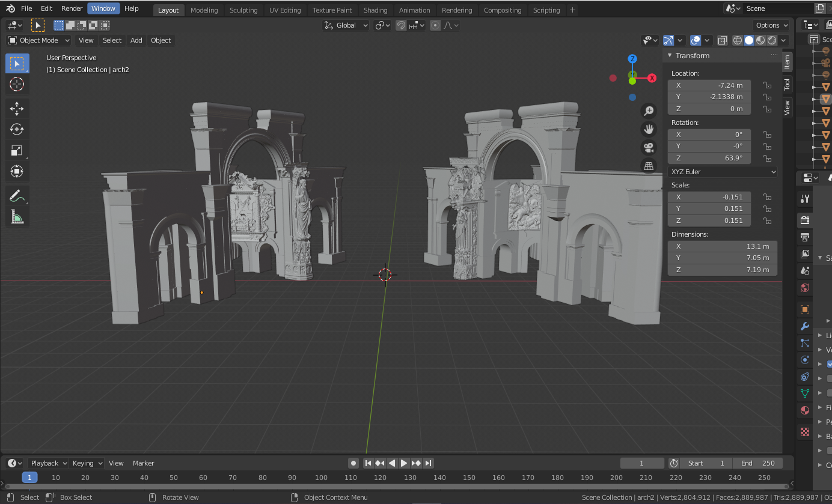The width and height of the screenshot is (832, 504).
Task: Switch to material preview shading
Action: (760, 40)
